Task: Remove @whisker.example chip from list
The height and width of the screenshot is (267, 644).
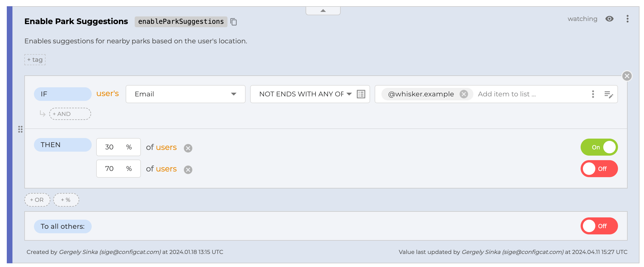Action: [x=463, y=94]
